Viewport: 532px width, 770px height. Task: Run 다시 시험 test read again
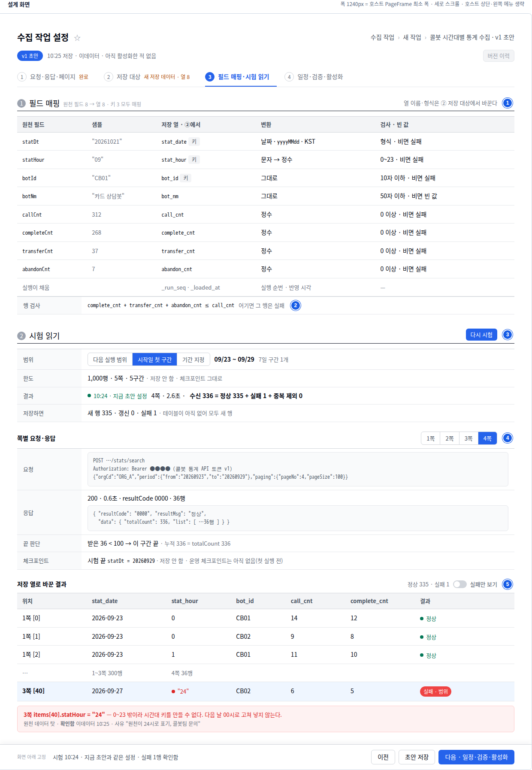481,335
